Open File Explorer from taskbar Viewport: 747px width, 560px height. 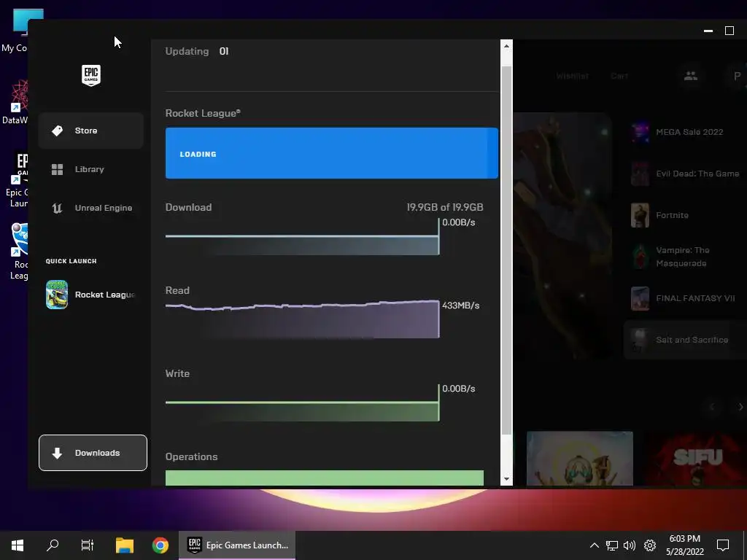click(x=125, y=545)
